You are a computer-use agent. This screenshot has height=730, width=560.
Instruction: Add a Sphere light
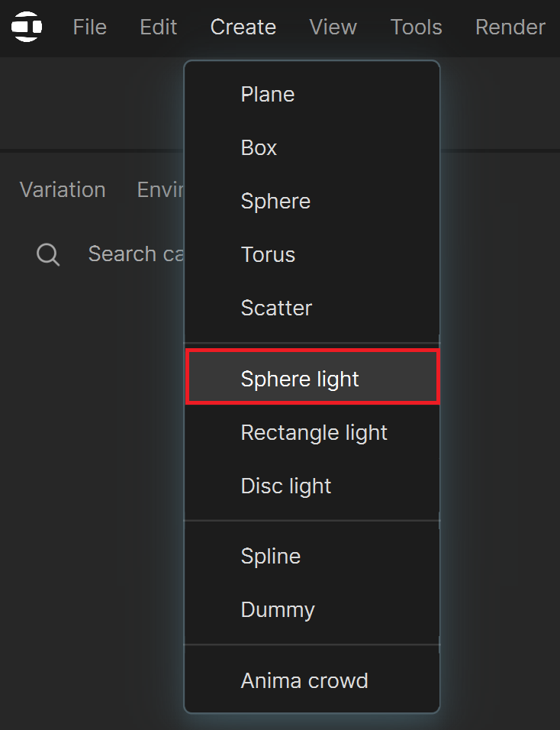tap(312, 377)
